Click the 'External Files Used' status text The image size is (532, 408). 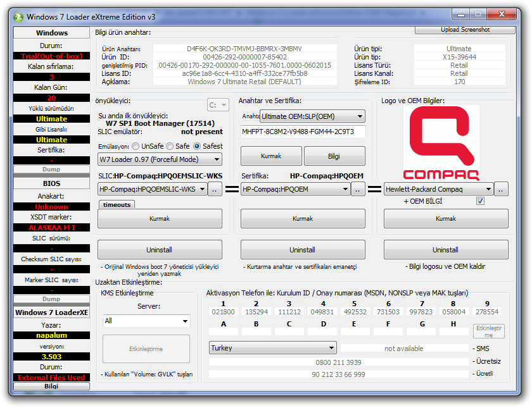coord(51,378)
